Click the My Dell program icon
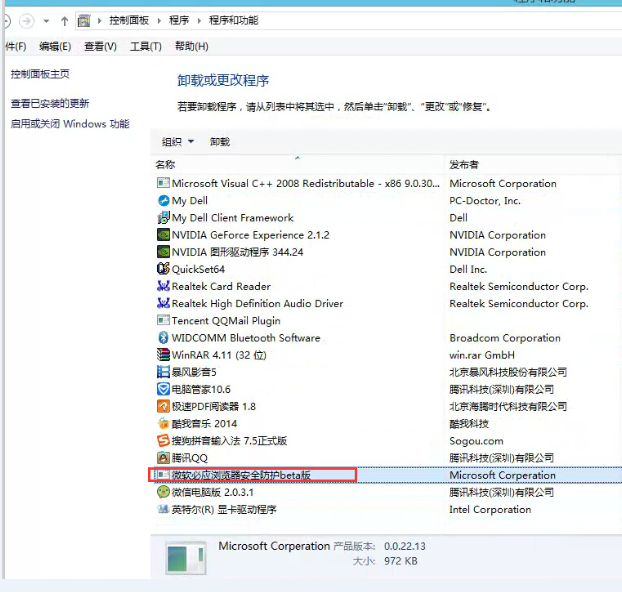The image size is (622, 592). coord(164,201)
